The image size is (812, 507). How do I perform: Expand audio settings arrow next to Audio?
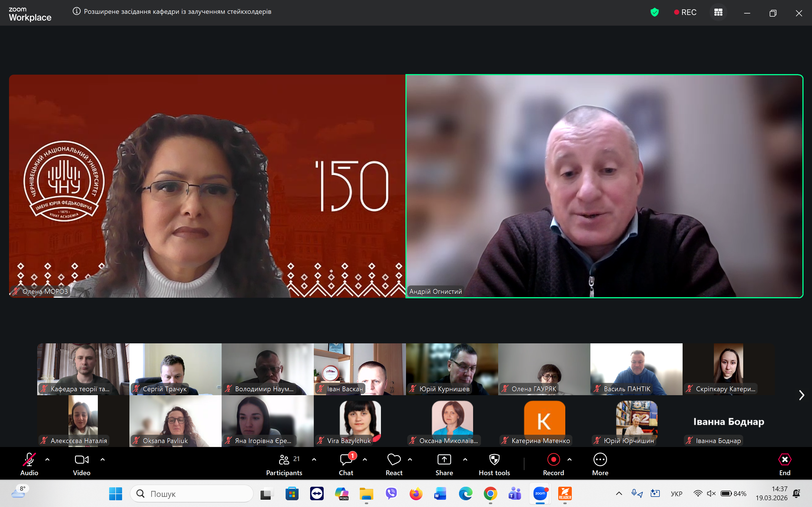47,460
